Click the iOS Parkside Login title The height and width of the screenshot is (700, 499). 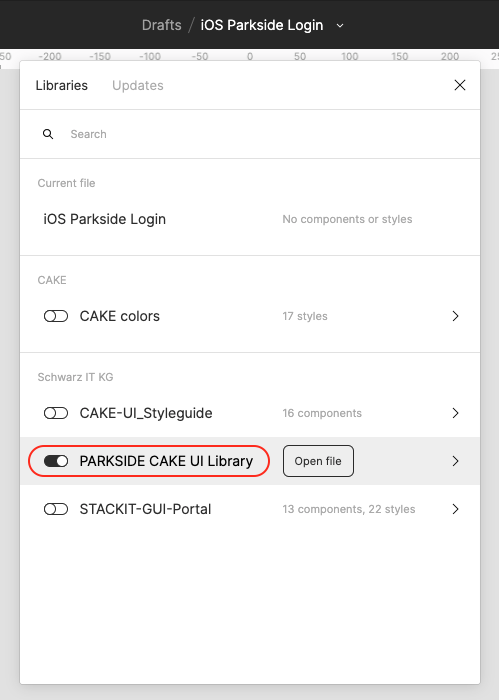tap(262, 25)
